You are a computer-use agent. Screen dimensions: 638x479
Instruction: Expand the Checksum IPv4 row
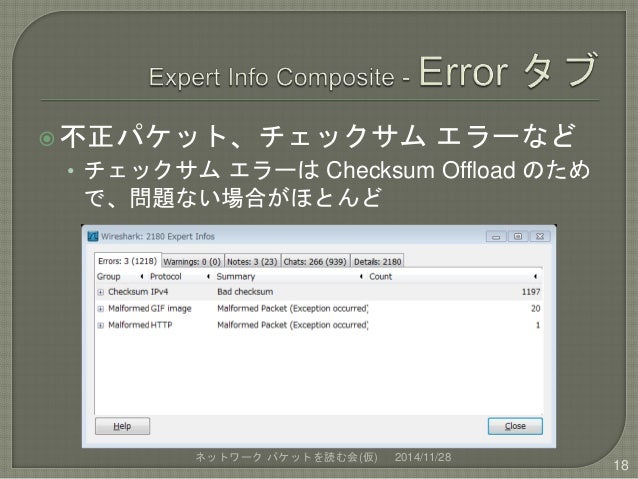101,292
